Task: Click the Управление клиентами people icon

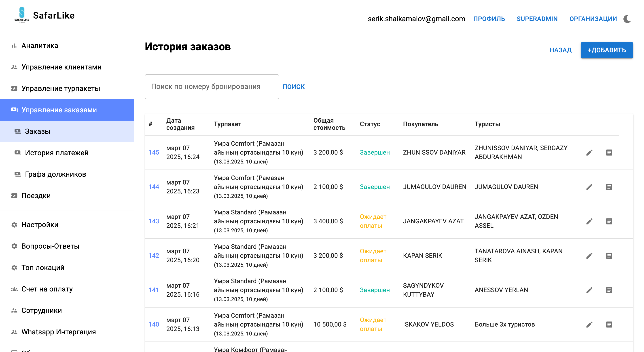Action: click(x=14, y=67)
